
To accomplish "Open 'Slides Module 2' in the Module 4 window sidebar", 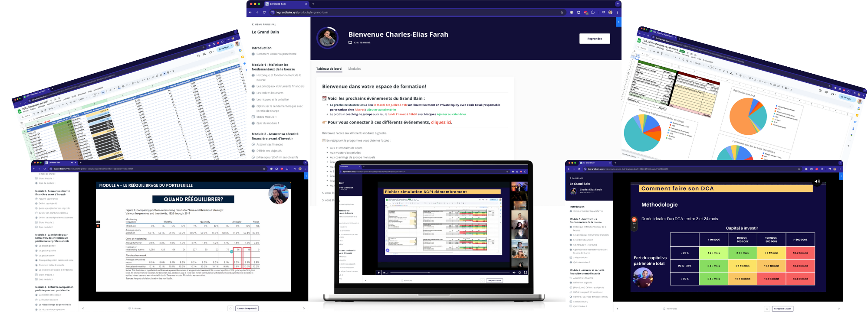I will coord(46,222).
